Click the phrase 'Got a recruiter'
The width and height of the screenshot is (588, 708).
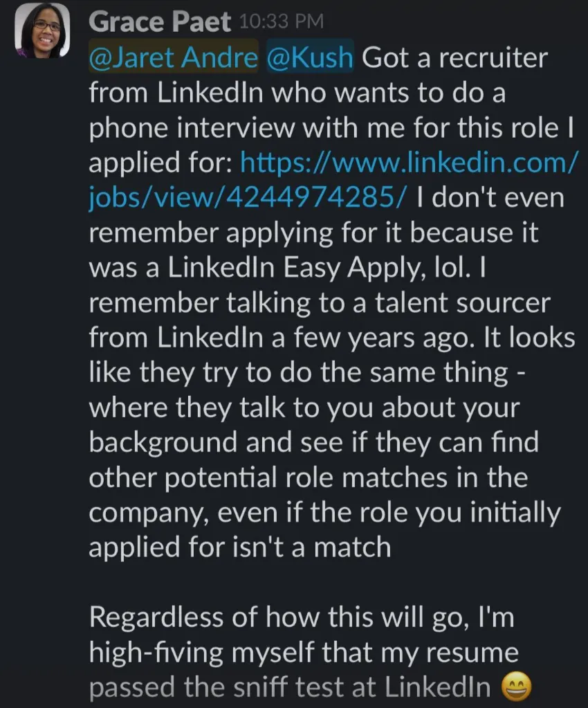click(x=454, y=58)
